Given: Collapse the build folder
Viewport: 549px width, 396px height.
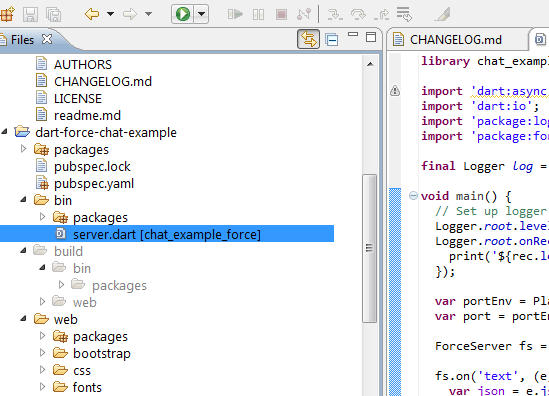Looking at the screenshot, I should click(x=23, y=251).
